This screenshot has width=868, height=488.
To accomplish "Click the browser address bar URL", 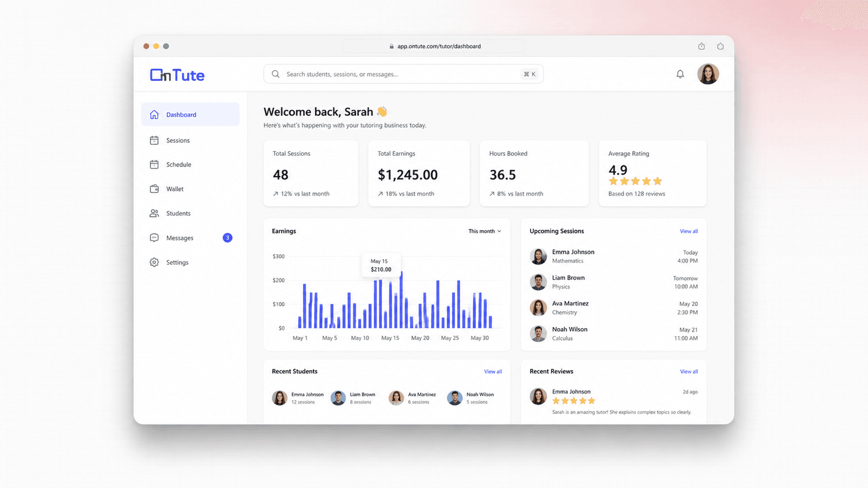I will click(x=439, y=47).
